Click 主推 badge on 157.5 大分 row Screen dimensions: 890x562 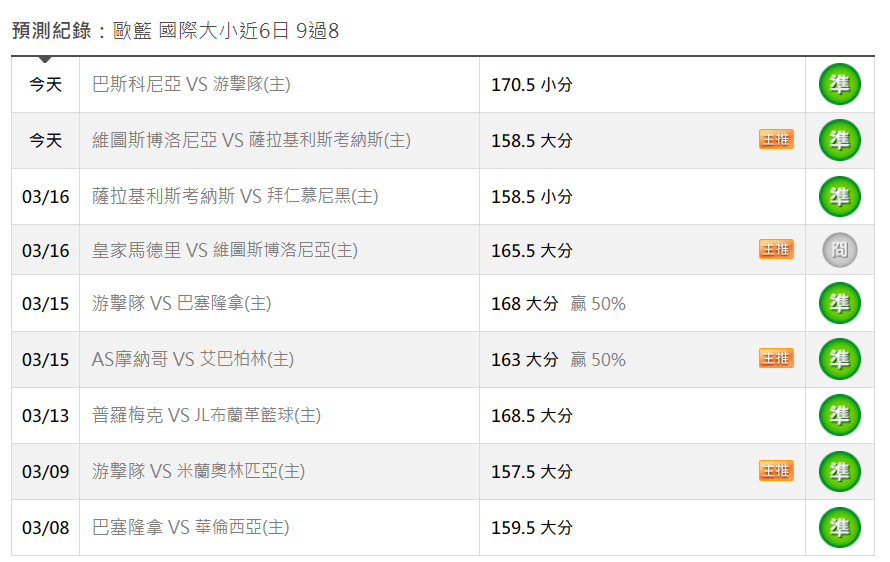point(776,471)
